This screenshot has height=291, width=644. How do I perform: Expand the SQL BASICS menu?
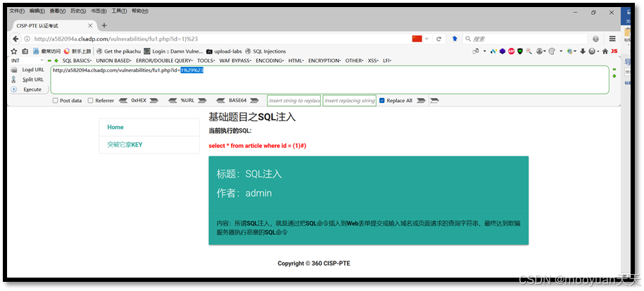click(x=77, y=61)
